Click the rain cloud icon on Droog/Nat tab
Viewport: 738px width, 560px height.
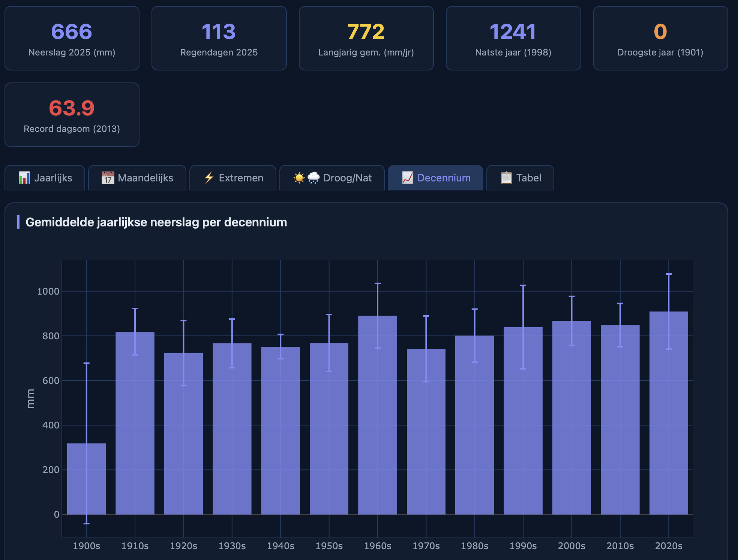tap(313, 178)
